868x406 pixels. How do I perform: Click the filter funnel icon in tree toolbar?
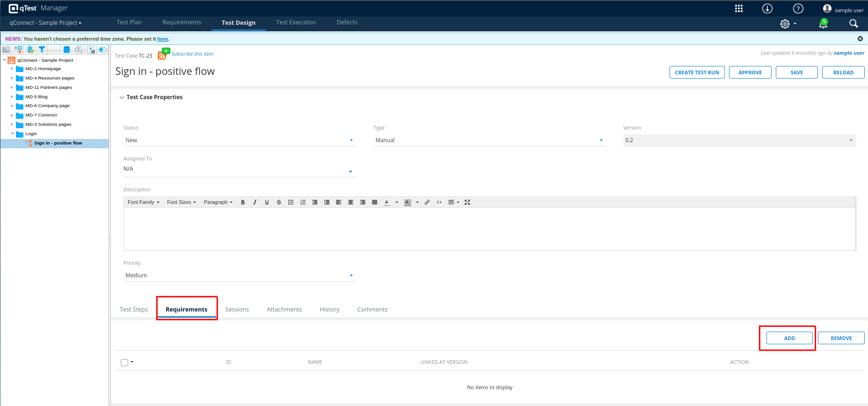click(42, 50)
